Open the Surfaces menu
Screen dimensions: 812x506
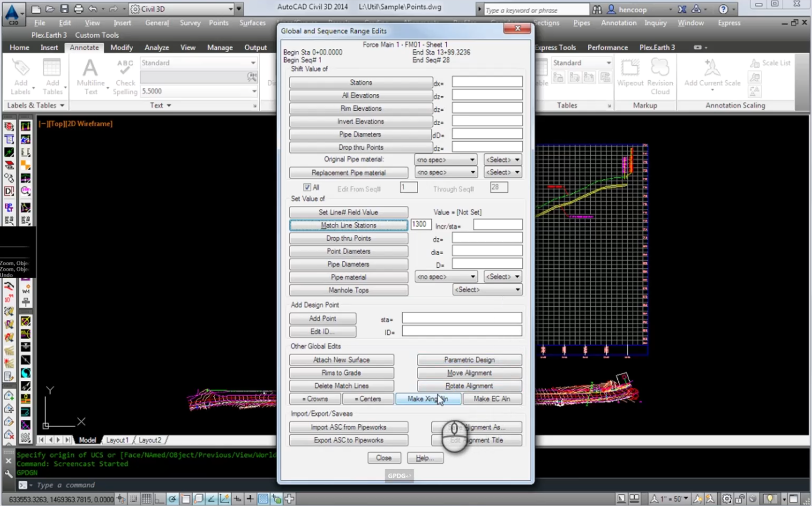tap(252, 23)
